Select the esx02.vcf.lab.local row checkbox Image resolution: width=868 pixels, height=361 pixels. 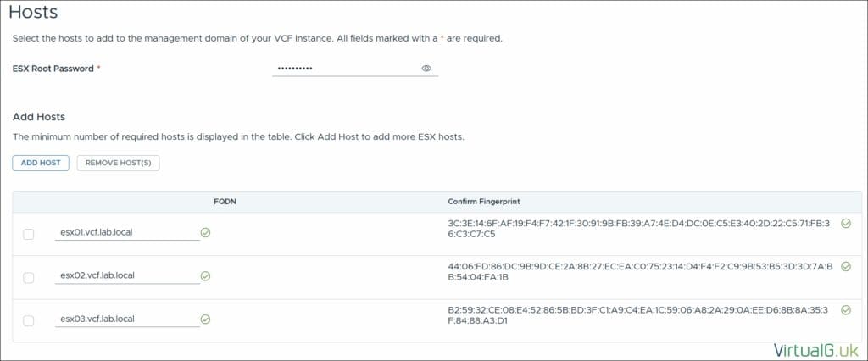pyautogui.click(x=29, y=277)
